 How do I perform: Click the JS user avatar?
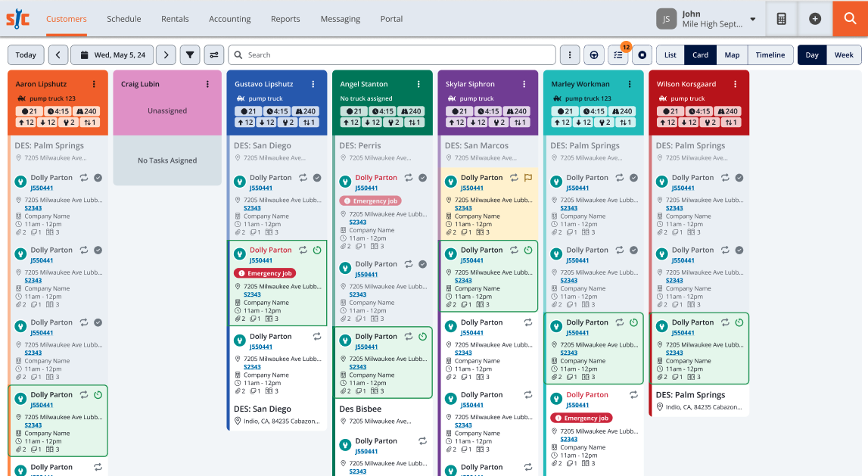[x=667, y=19]
